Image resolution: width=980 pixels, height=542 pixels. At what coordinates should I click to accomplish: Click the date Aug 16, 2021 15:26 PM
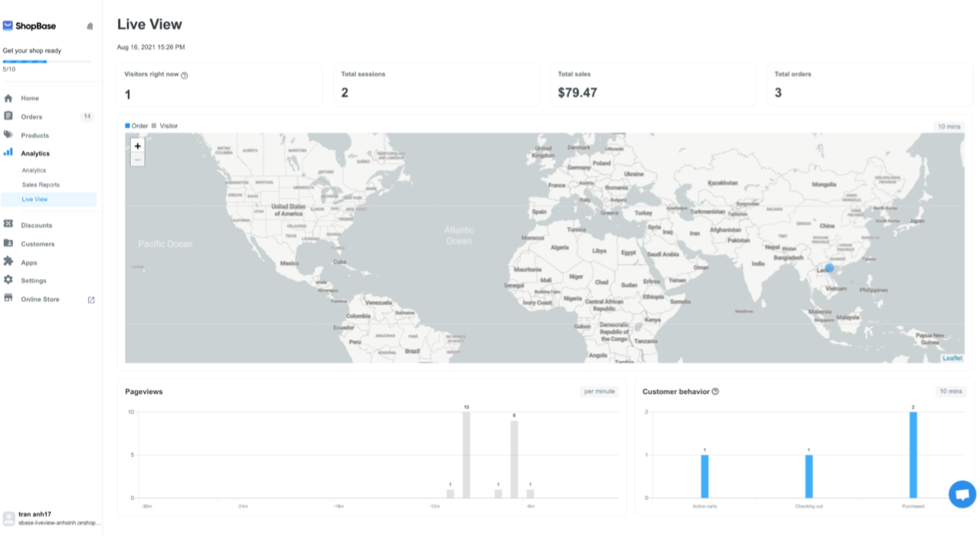click(x=151, y=48)
